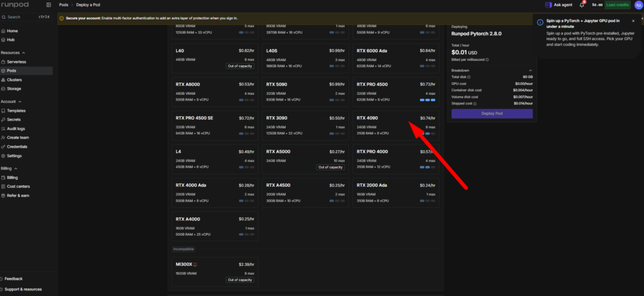This screenshot has height=296, width=644.
Task: Click the Deploy Pod button
Action: pyautogui.click(x=492, y=114)
